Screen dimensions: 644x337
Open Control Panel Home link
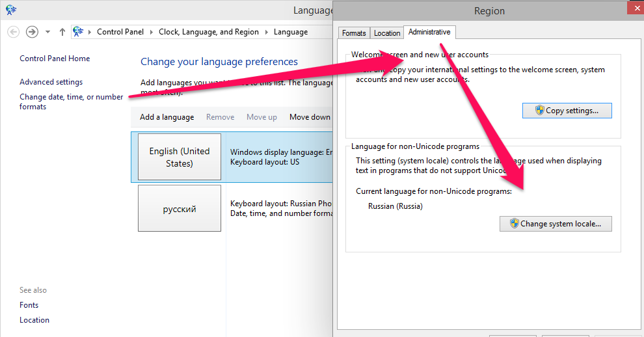point(55,59)
